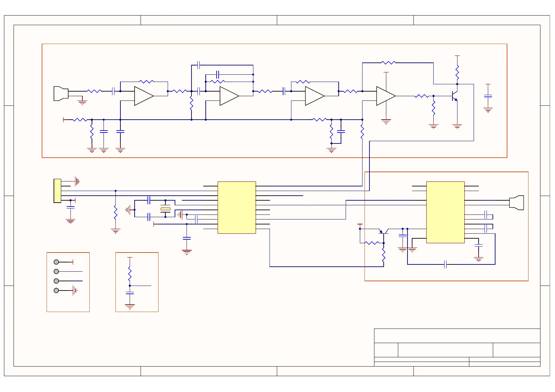
Task: Select the speaker output symbol on the right IC
Action: [517, 203]
